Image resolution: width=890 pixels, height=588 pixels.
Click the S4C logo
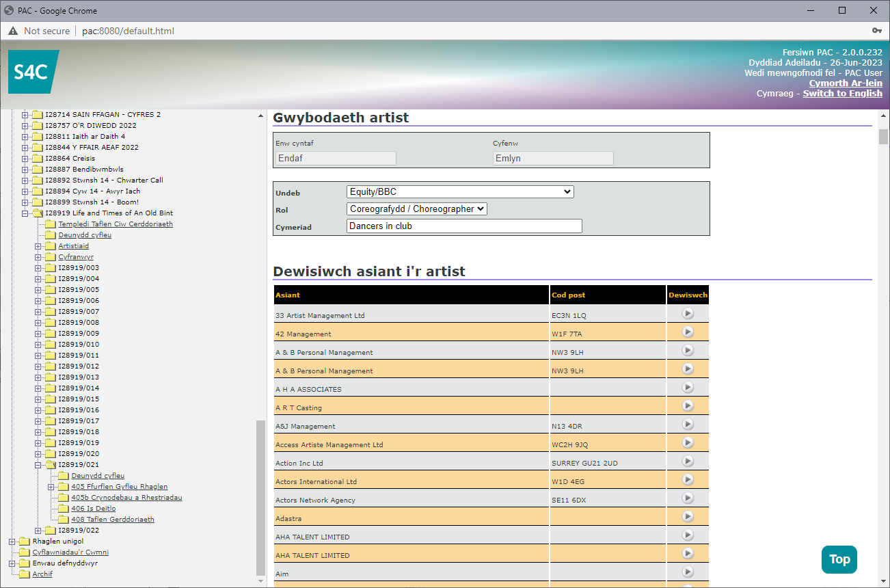[x=33, y=72]
